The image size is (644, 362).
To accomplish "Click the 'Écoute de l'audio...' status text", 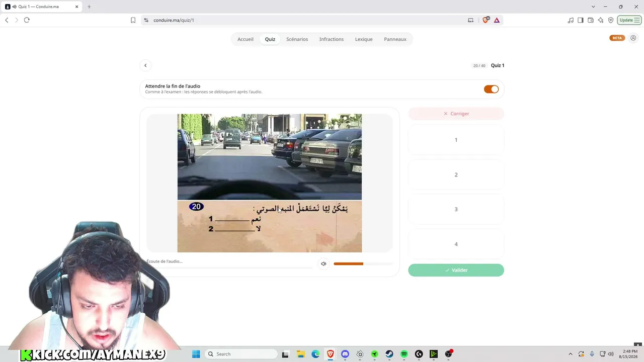I will (x=165, y=261).
